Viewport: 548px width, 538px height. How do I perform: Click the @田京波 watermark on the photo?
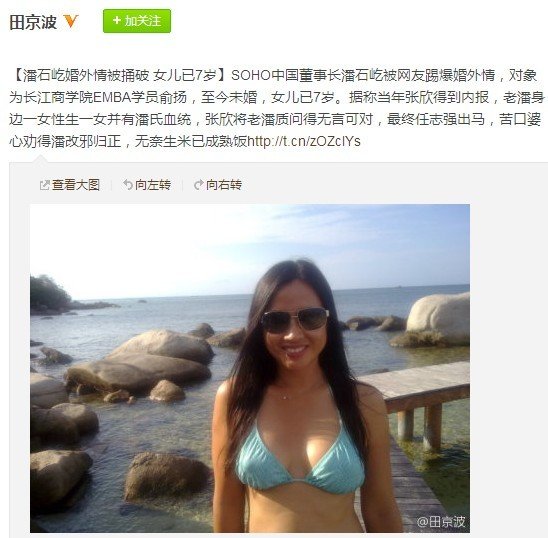pyautogui.click(x=441, y=522)
